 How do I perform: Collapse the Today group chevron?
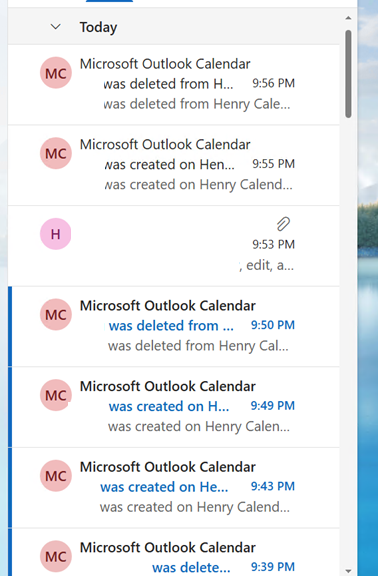click(55, 27)
